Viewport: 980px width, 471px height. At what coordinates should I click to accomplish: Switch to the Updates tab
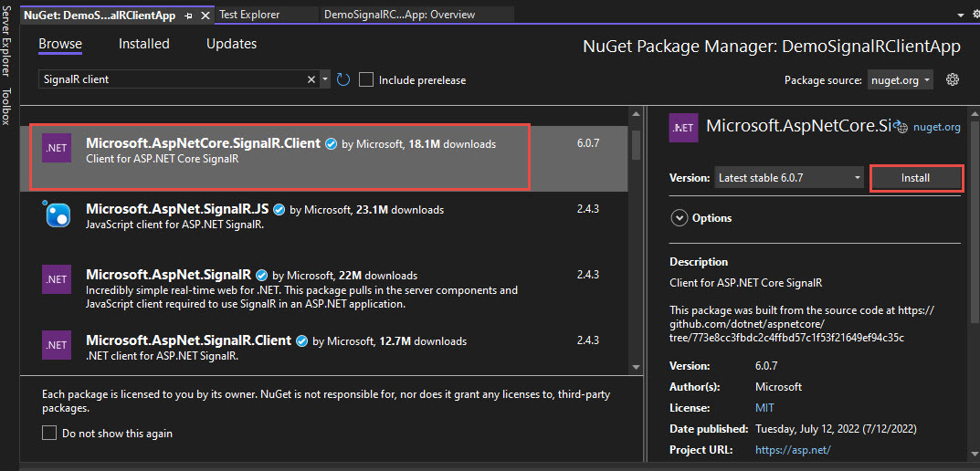(231, 44)
